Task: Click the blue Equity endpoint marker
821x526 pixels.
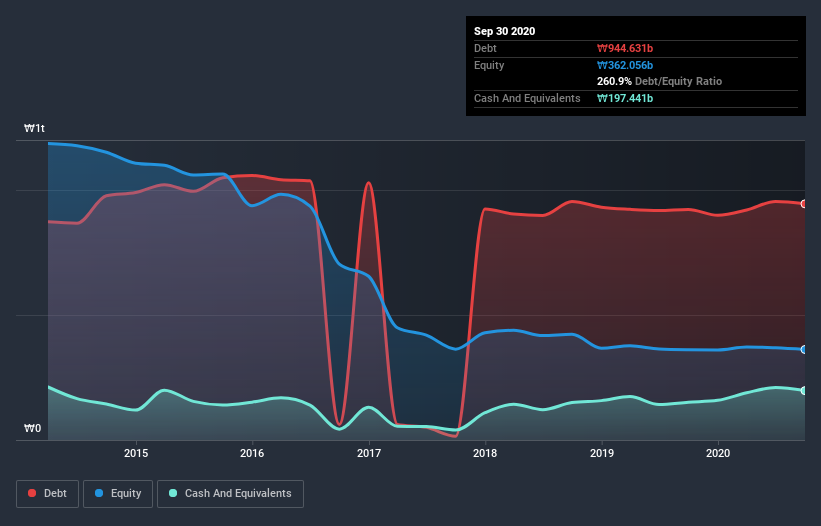Action: [x=804, y=349]
